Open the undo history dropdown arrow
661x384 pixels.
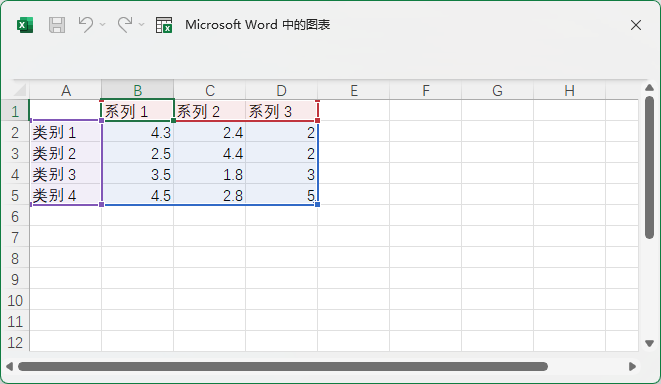tap(102, 24)
